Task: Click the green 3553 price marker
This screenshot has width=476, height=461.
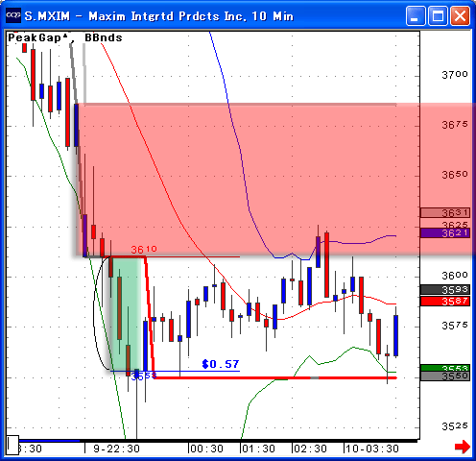Action: [445, 368]
